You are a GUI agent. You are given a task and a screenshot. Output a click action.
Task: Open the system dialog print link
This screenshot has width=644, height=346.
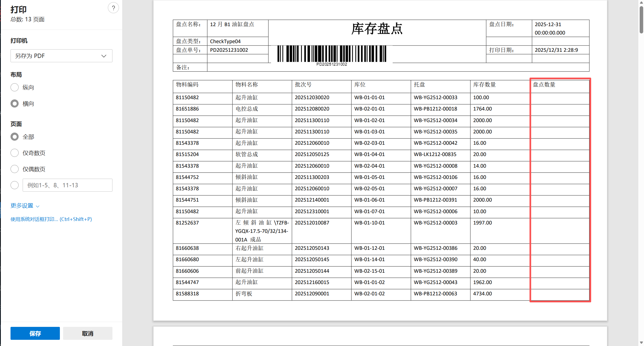tap(51, 219)
